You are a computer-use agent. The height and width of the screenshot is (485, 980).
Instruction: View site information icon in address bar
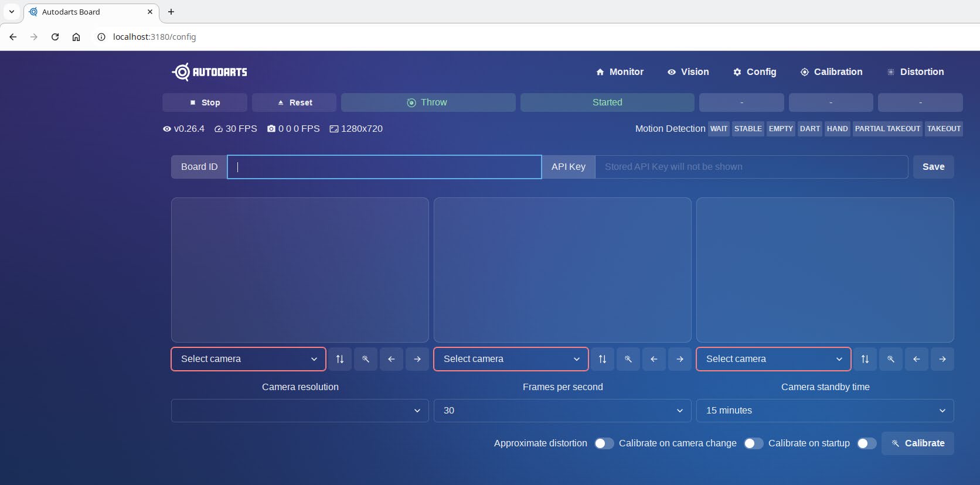pyautogui.click(x=101, y=37)
